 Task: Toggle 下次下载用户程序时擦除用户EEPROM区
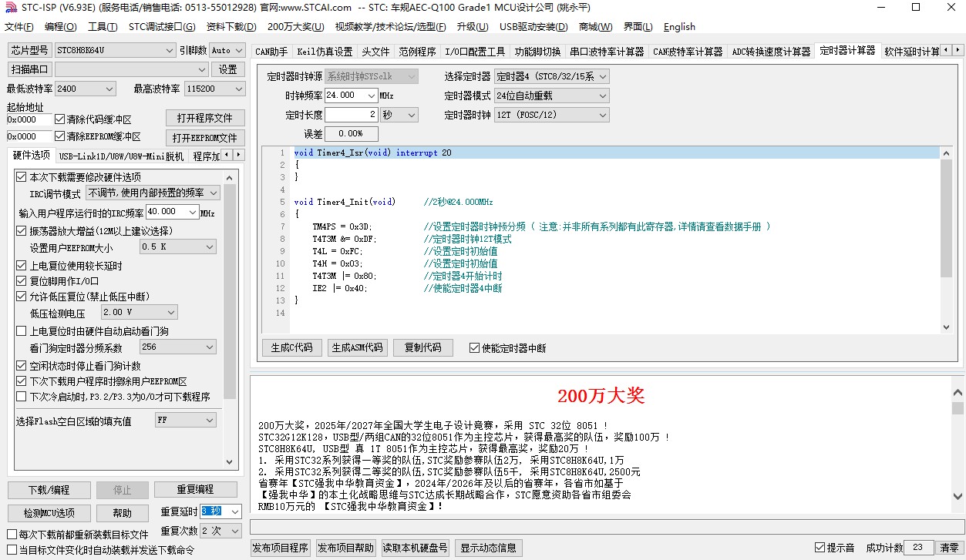point(21,381)
